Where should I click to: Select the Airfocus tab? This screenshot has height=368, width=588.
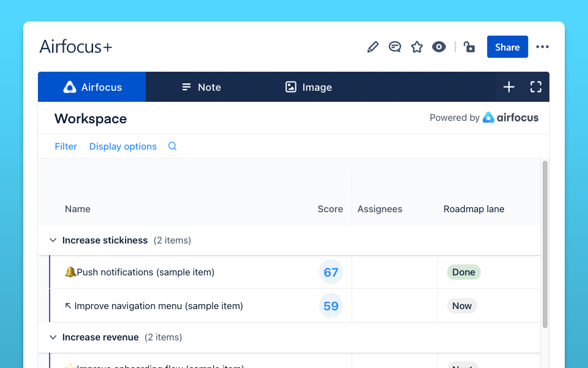point(92,87)
